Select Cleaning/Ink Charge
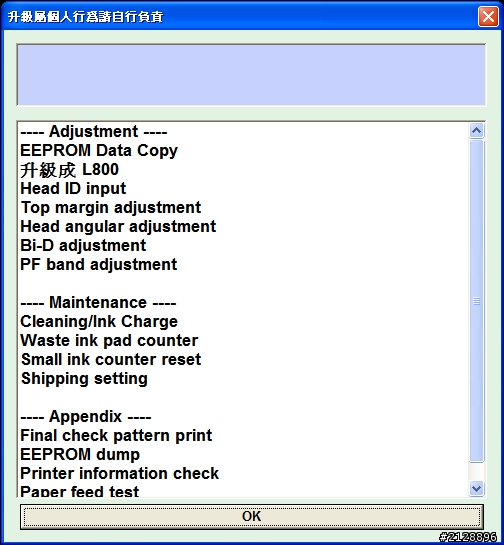The image size is (504, 545). tap(99, 322)
